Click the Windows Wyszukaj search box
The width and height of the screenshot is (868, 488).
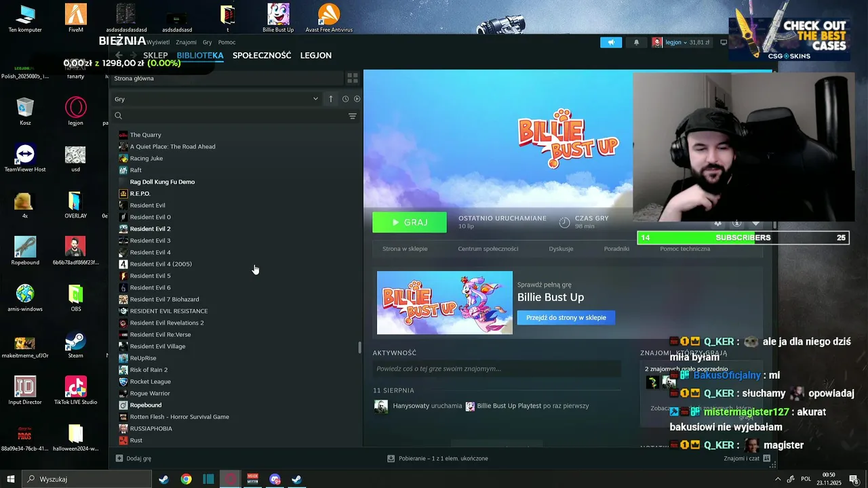click(x=86, y=479)
